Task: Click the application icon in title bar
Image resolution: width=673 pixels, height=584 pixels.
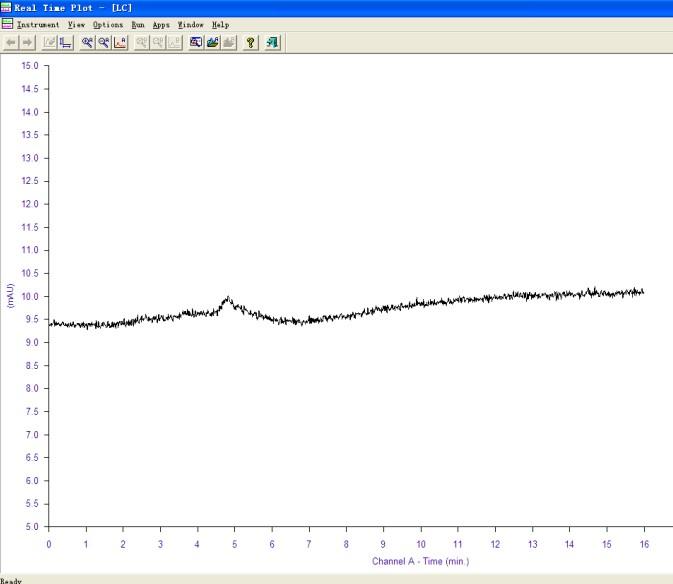Action: click(6, 7)
